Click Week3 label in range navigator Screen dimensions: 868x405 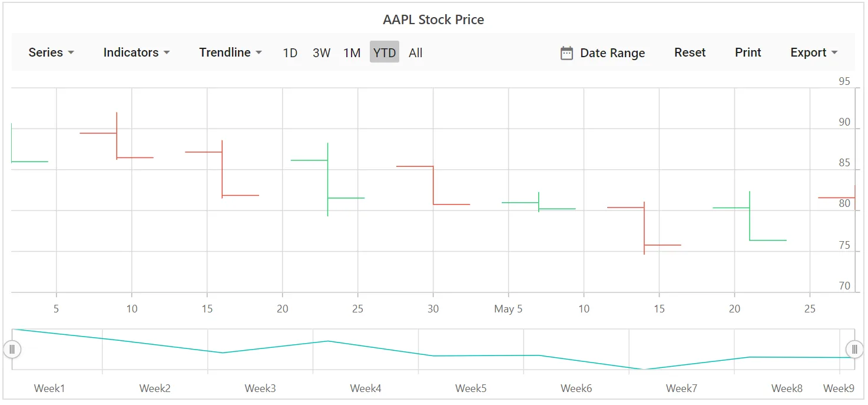click(260, 388)
